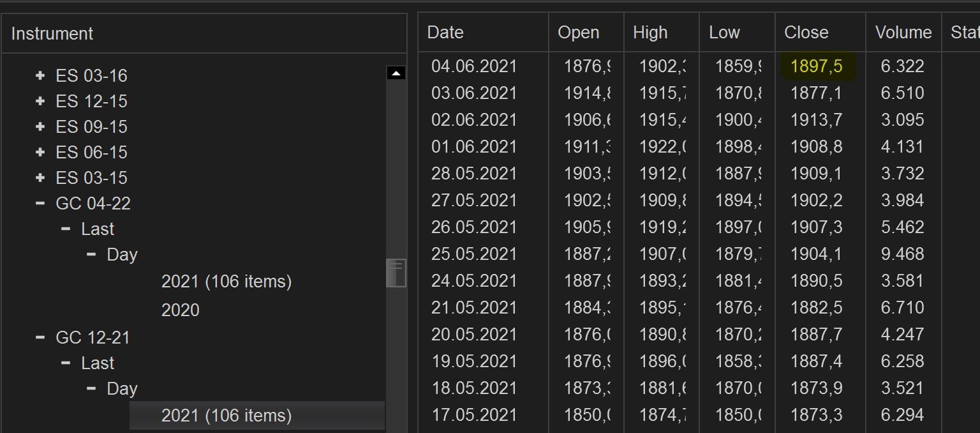Select 2021 (106 items) under GC 12-21
This screenshot has width=980, height=433.
[257, 415]
